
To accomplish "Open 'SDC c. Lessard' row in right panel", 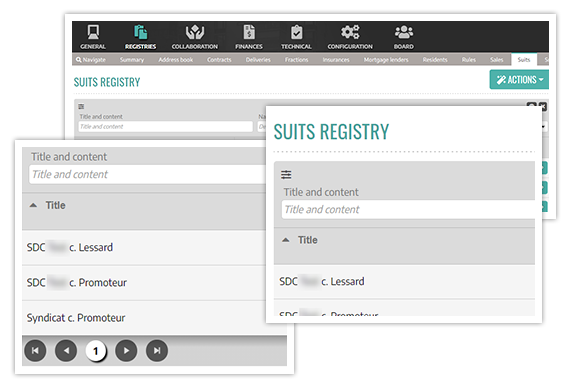I will click(404, 282).
